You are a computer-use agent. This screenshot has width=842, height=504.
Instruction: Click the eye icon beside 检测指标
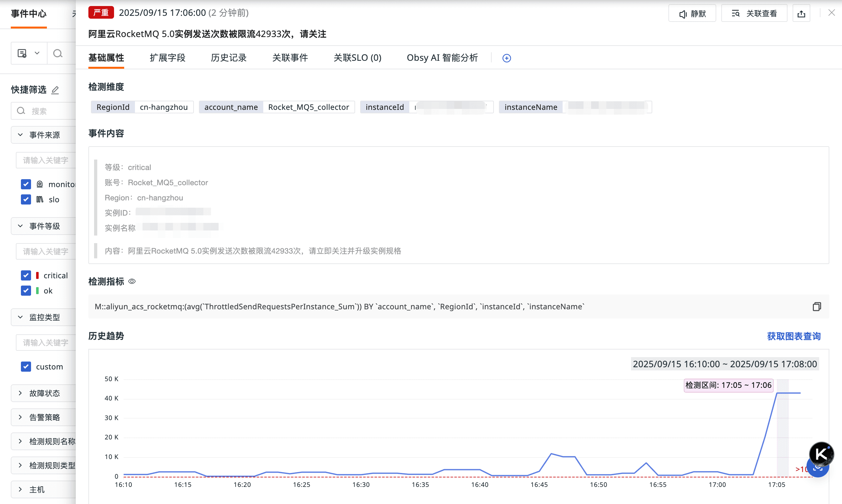click(x=132, y=281)
